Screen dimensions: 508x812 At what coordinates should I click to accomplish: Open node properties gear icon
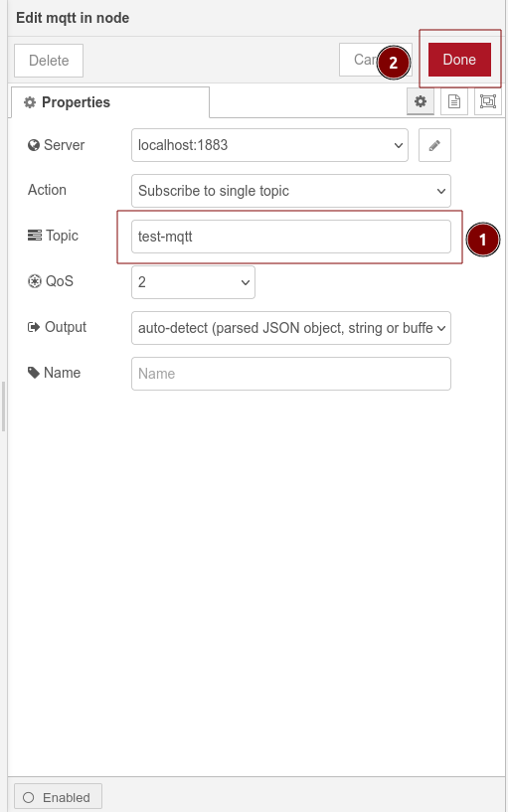421,101
